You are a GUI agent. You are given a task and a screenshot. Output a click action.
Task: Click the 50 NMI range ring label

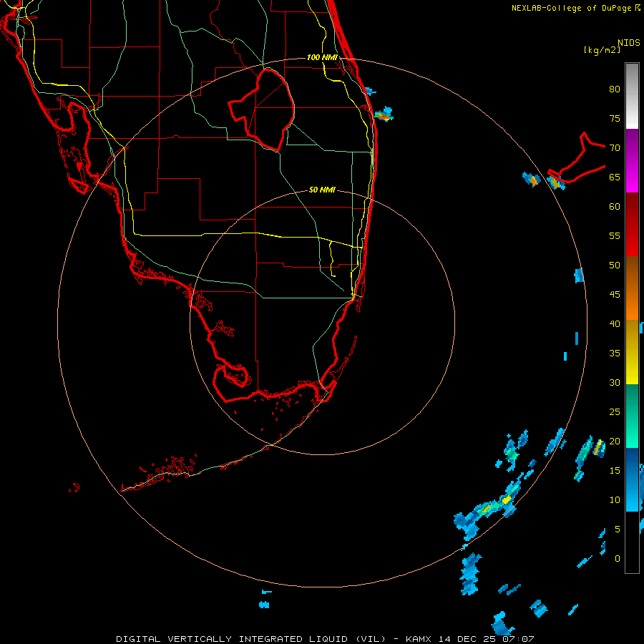coord(322,190)
